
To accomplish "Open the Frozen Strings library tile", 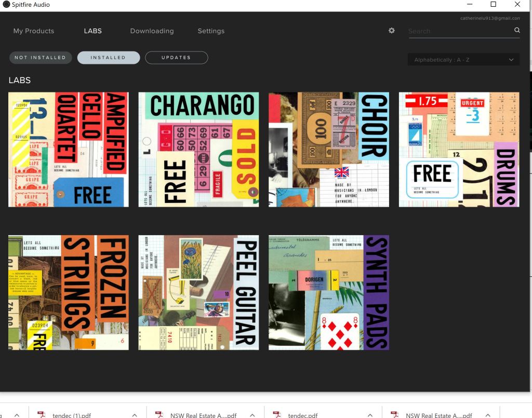I will [x=68, y=292].
